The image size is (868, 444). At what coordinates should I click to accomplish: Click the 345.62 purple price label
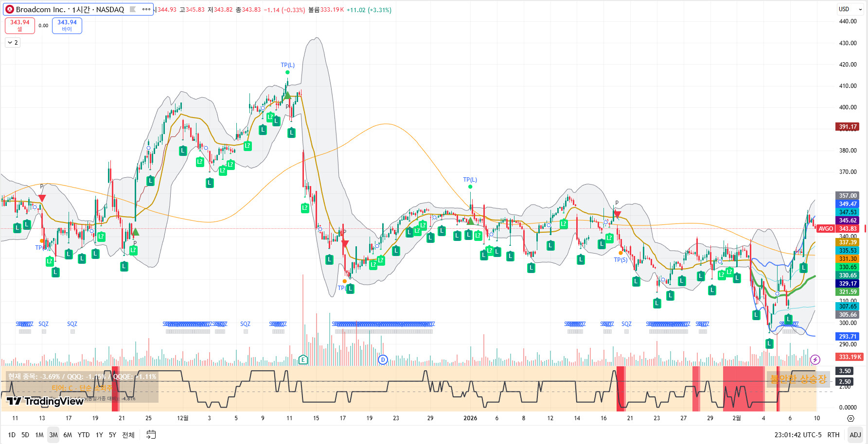[848, 221]
